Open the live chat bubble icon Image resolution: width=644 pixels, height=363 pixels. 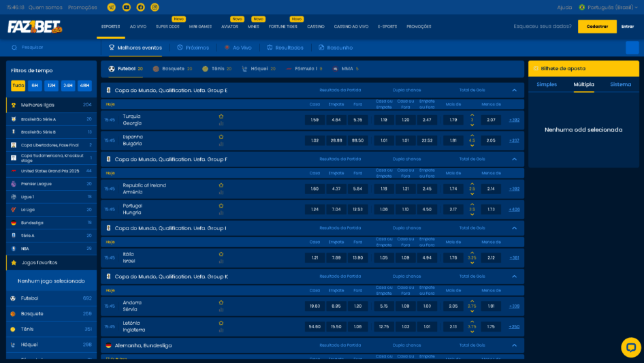[x=631, y=348]
